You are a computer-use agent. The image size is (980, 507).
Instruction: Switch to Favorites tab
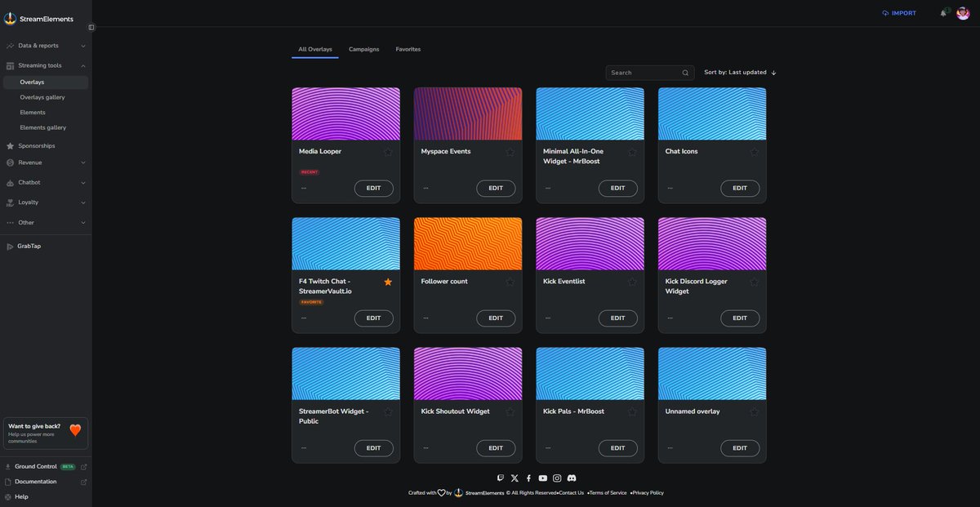tap(408, 50)
